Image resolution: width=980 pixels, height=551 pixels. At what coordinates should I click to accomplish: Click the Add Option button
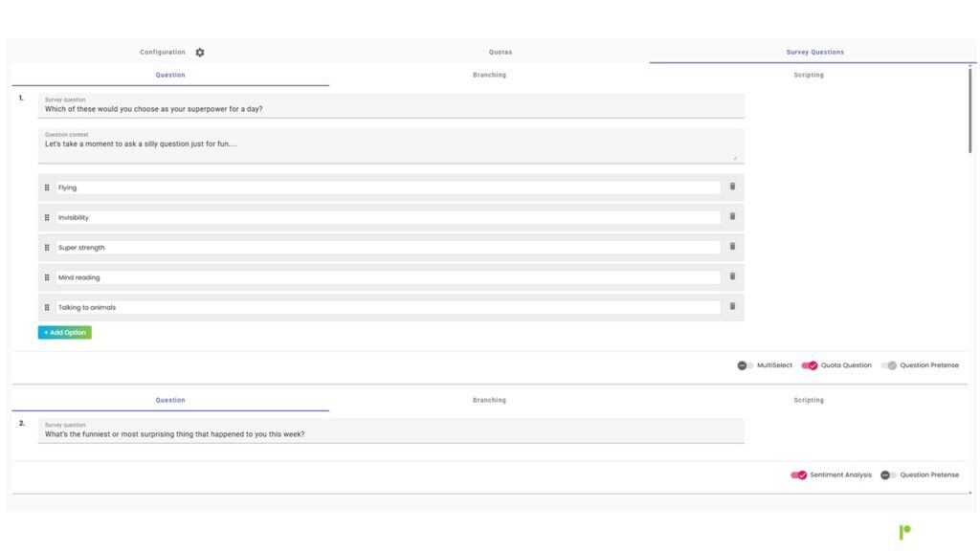pos(65,333)
